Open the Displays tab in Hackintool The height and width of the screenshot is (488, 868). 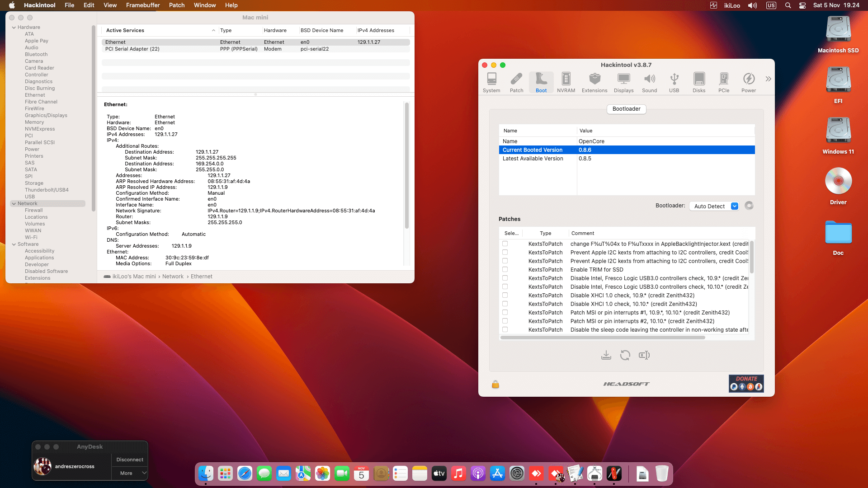(x=623, y=82)
